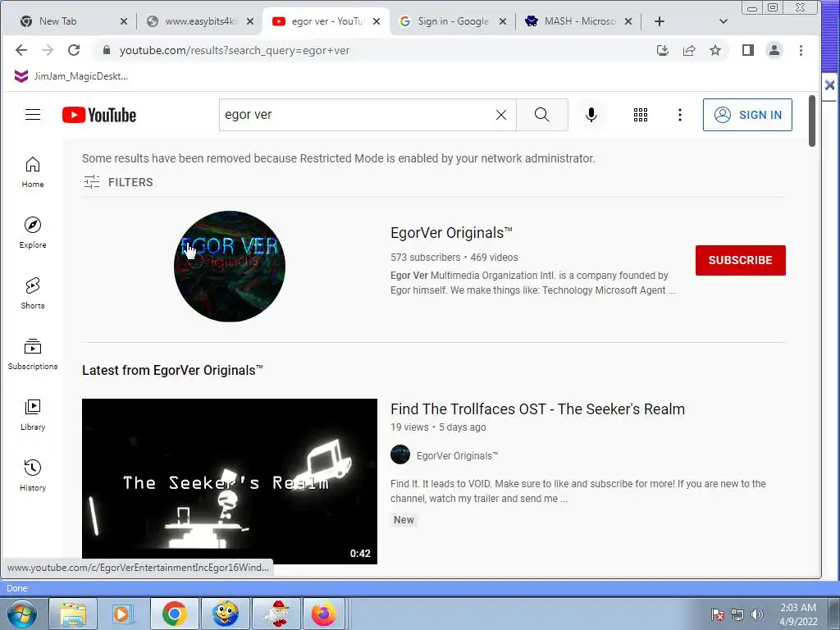
Task: Close the Sign in - Google tab
Action: 503,21
